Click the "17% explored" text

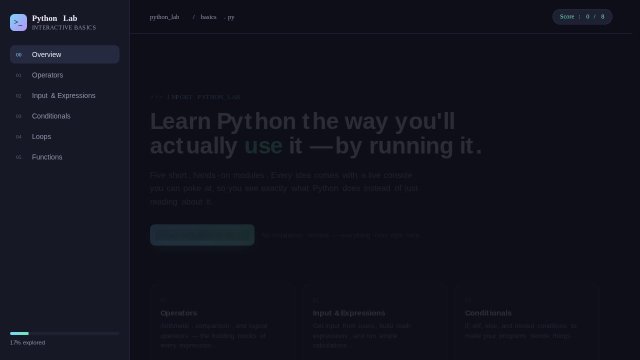pyautogui.click(x=27, y=343)
